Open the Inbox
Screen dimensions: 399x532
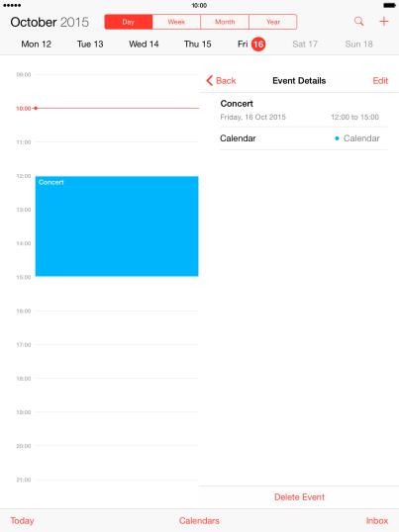(x=377, y=521)
